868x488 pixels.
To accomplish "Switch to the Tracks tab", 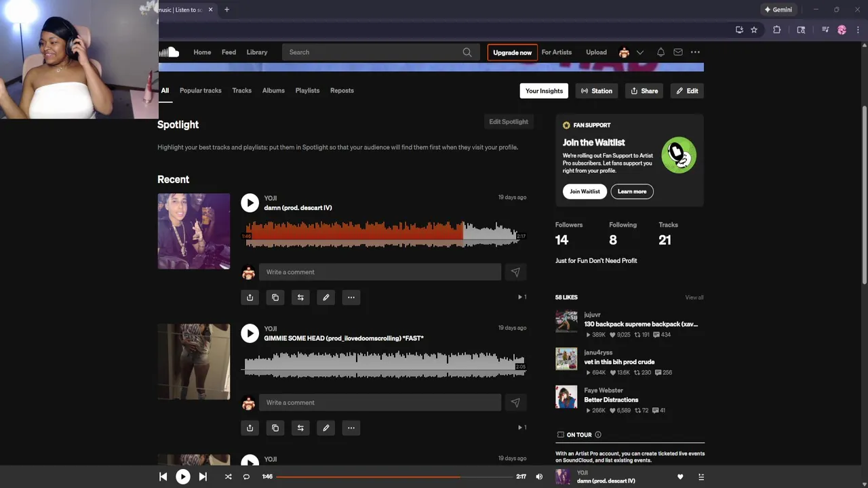I will click(241, 90).
